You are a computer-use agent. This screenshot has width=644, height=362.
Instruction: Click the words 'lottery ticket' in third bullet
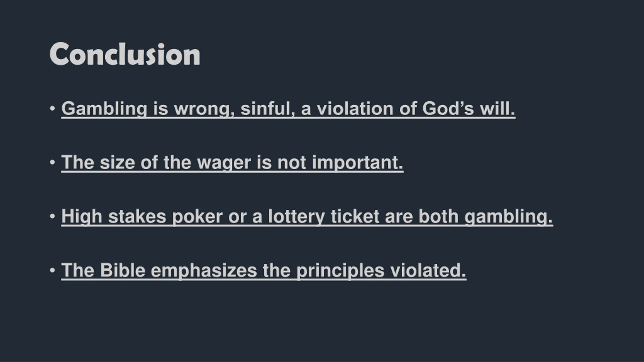tap(324, 217)
